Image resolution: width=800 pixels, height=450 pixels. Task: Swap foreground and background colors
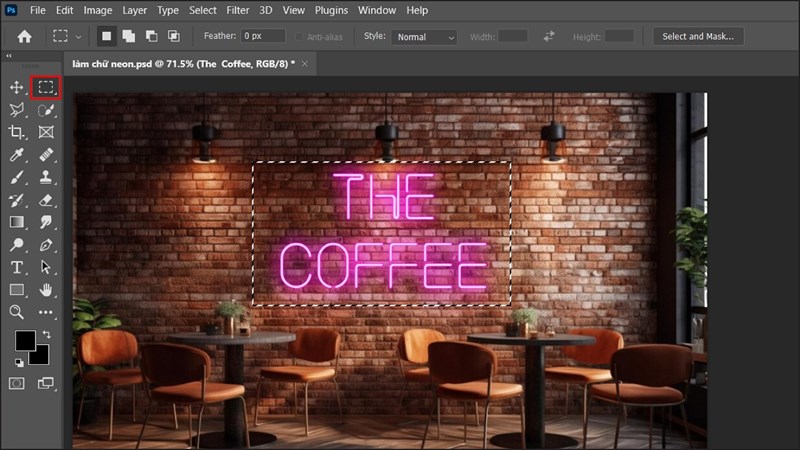[47, 334]
